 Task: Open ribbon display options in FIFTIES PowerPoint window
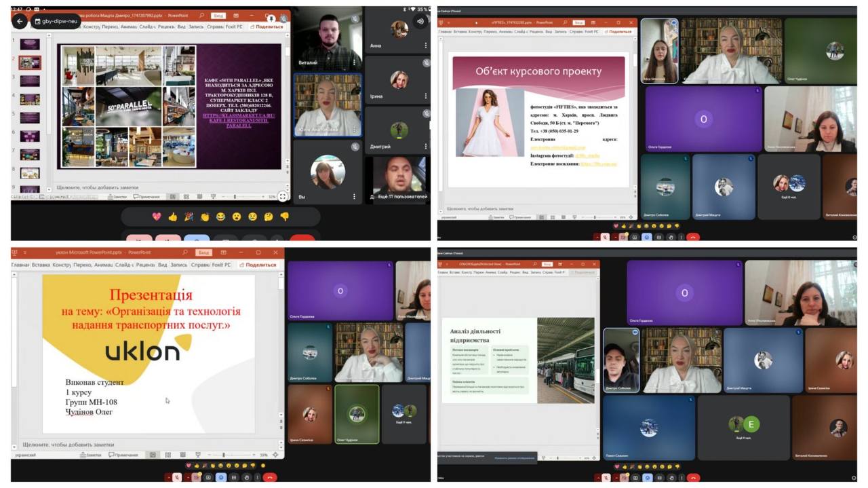tap(593, 22)
